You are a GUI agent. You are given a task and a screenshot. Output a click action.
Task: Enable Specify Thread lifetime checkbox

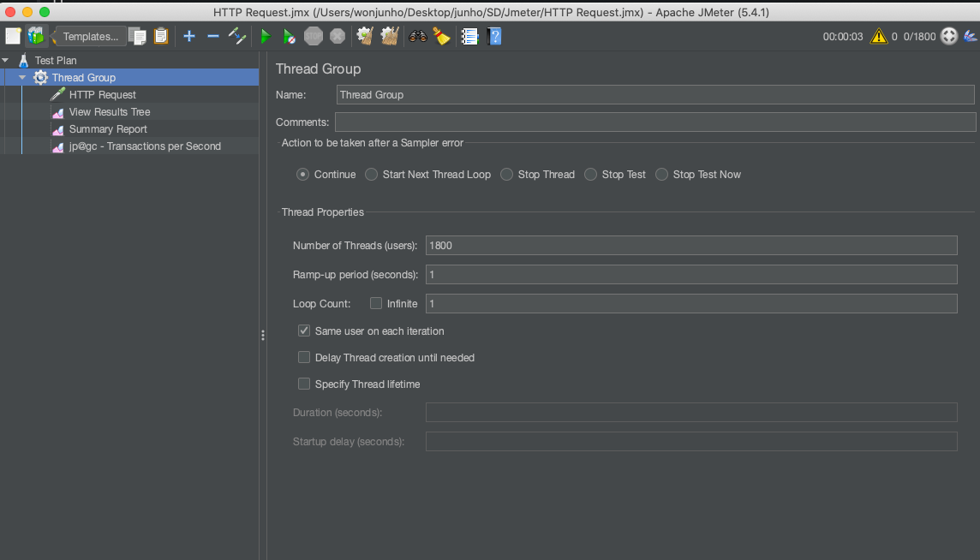304,384
